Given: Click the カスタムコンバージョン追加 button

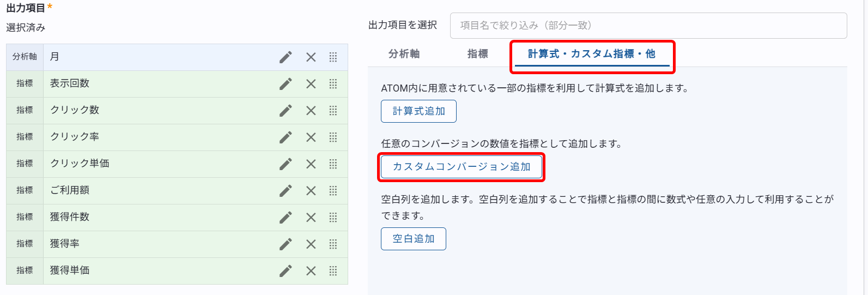Looking at the screenshot, I should (462, 167).
